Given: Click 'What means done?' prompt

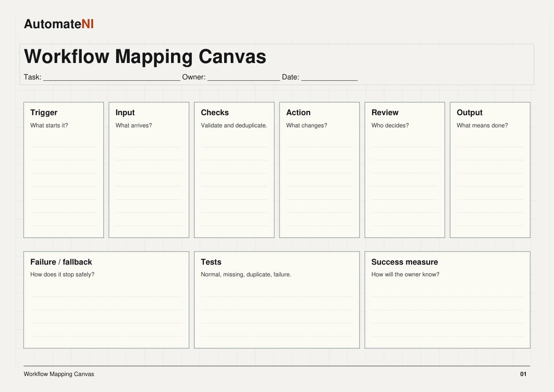Looking at the screenshot, I should 482,125.
